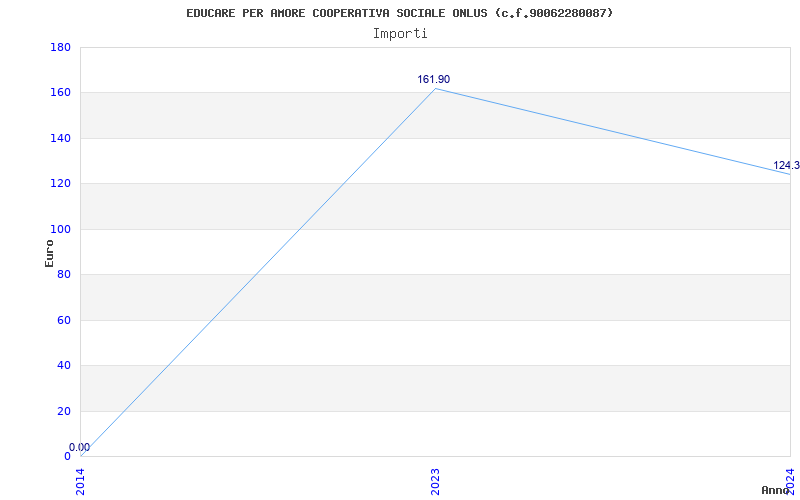The height and width of the screenshot is (500, 800).
Task: Click the 0.00 data label at 2014
Action: (x=80, y=447)
